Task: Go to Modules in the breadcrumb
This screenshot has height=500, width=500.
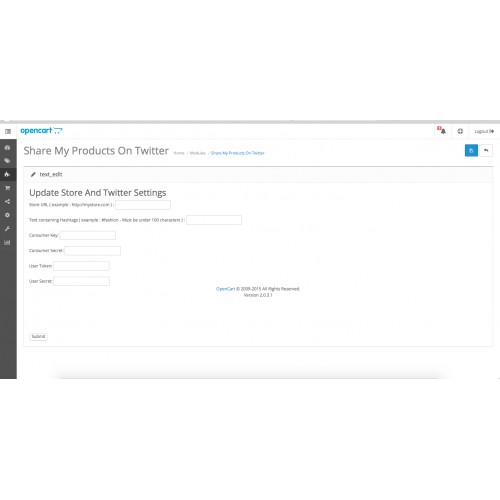Action: (x=198, y=153)
